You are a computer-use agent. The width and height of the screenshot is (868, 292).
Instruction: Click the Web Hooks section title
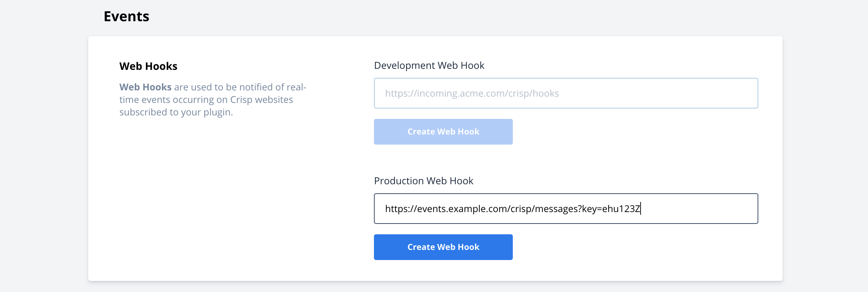148,66
